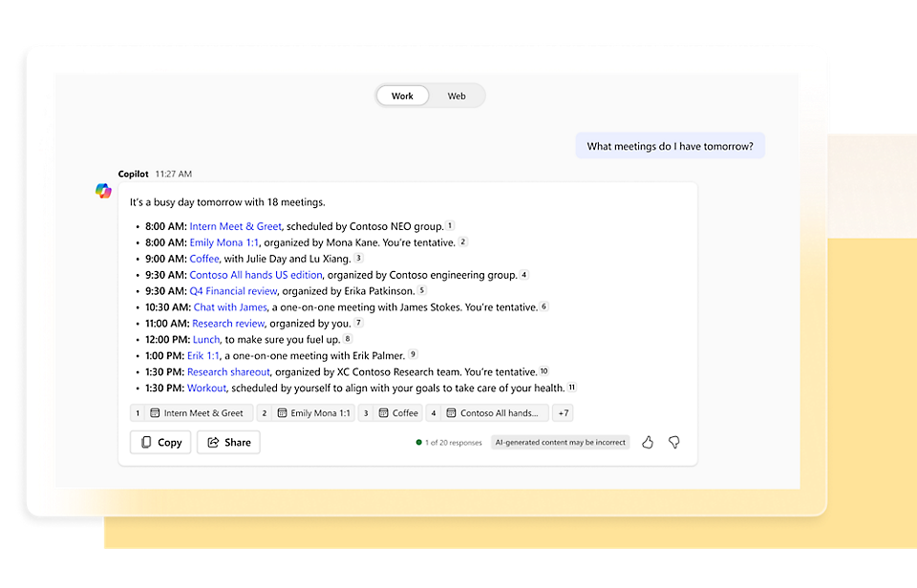Open the Workout meeting link
Screen dimensions: 917x588
point(206,388)
